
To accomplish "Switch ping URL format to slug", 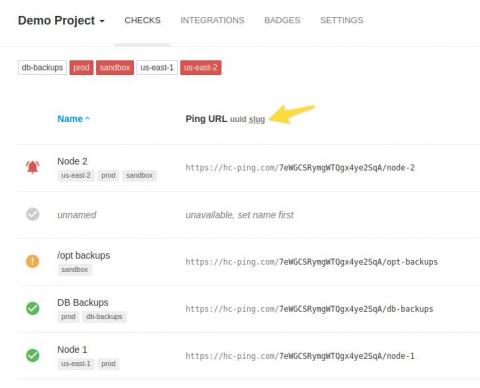I will [257, 119].
